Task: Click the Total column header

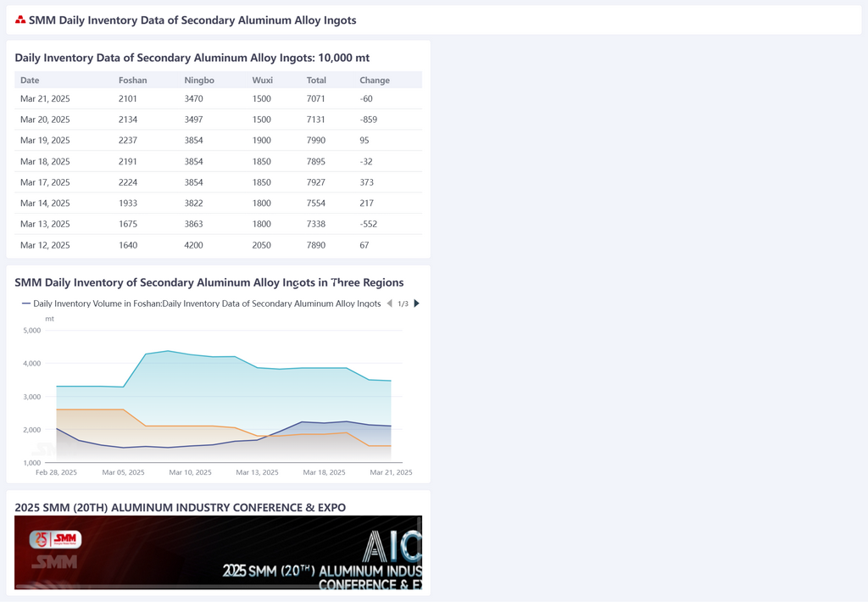Action: [x=316, y=81]
